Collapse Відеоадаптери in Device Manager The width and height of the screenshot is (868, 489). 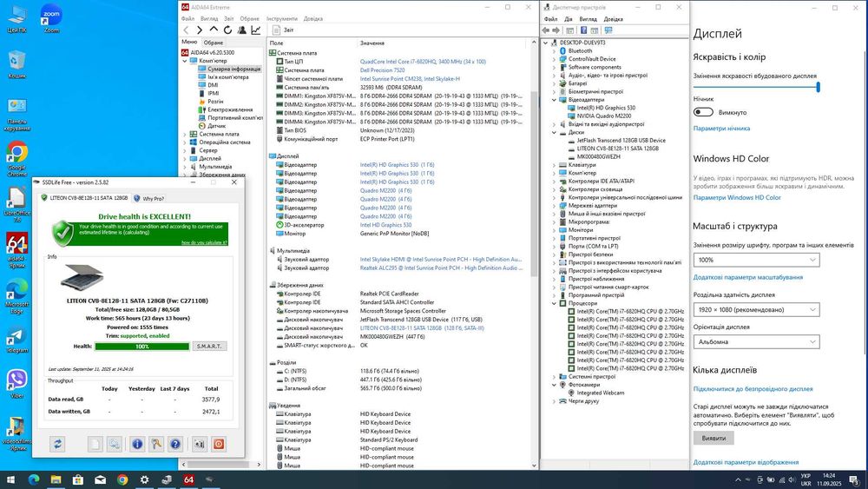click(x=554, y=100)
